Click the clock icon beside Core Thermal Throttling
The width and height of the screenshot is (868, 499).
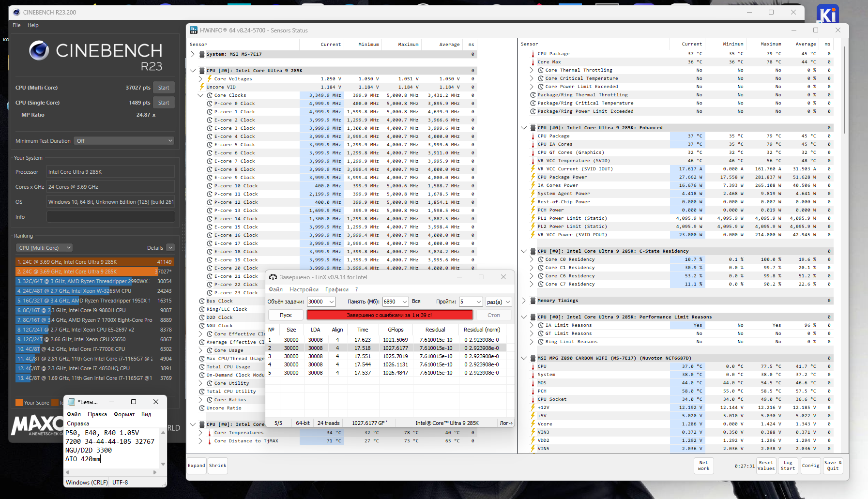541,70
